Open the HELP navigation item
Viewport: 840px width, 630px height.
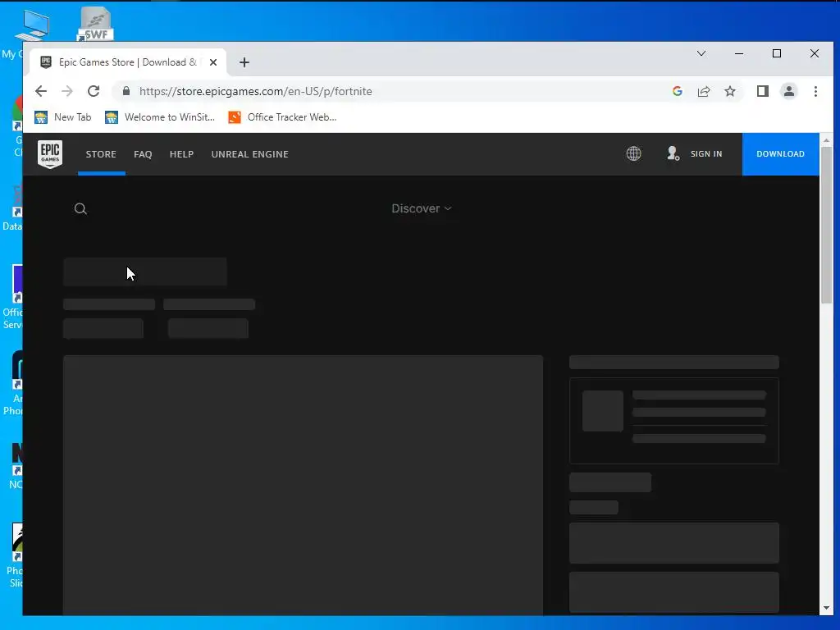tap(181, 154)
